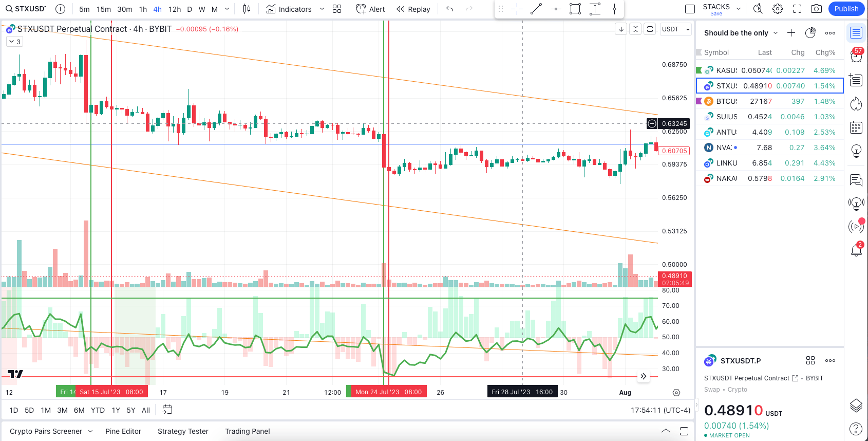
Task: Select rectangle drawing tool
Action: tap(575, 9)
